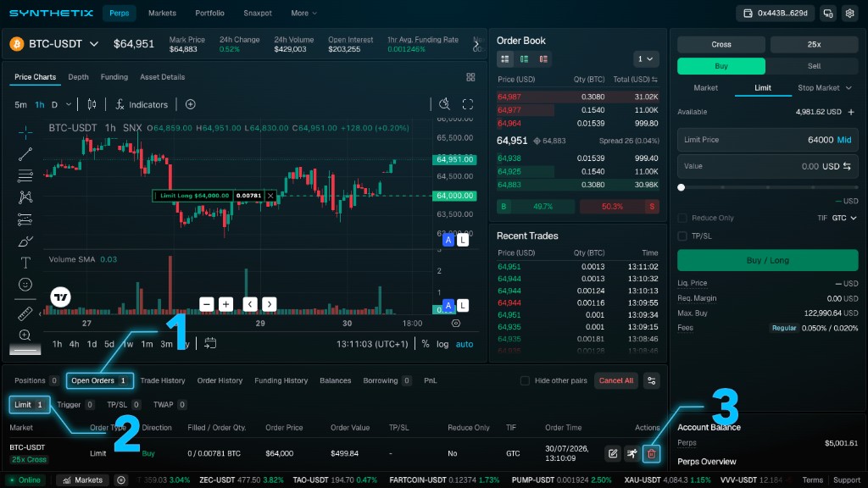Change leverage 25x selector
The width and height of the screenshot is (868, 488).
click(x=814, y=44)
